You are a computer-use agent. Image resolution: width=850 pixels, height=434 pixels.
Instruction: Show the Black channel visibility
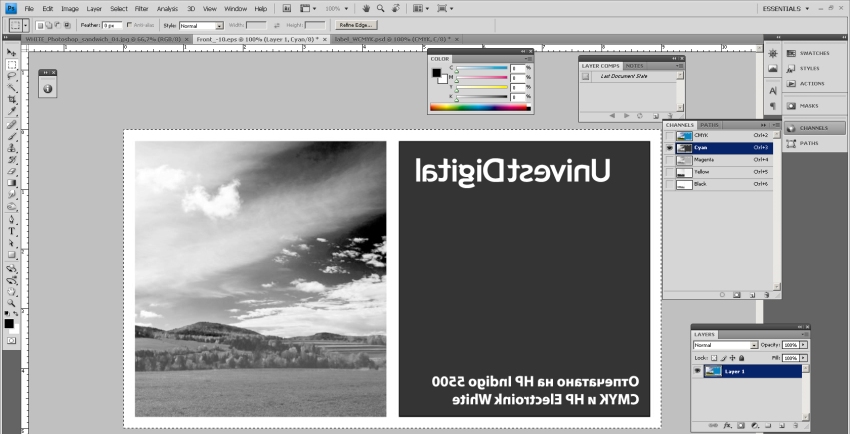point(670,184)
